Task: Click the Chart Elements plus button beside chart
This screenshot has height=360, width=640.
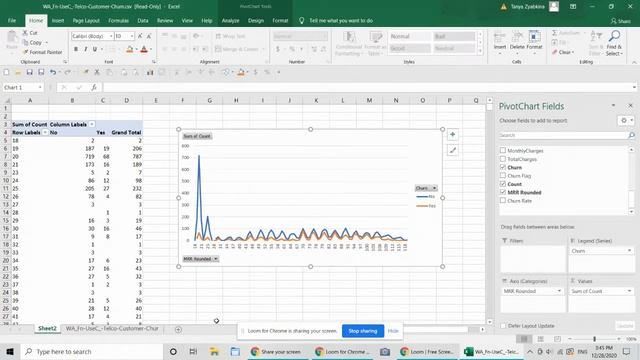Action: (x=452, y=135)
